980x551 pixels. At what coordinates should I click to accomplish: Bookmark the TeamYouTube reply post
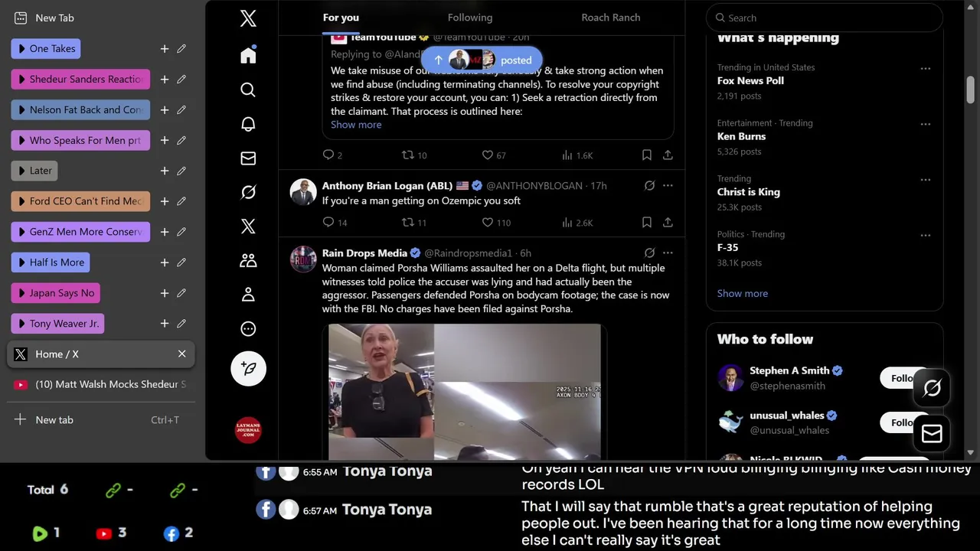(646, 155)
